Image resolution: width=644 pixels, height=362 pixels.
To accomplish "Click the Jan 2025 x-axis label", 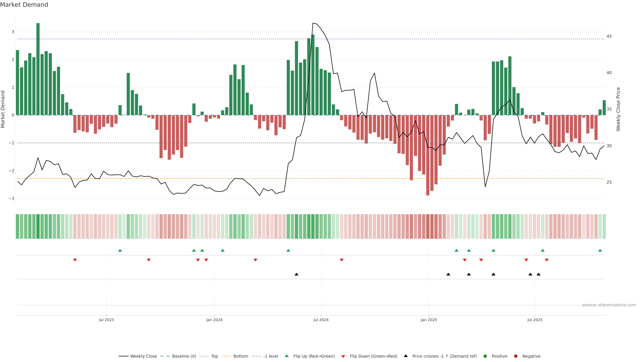I will [429, 320].
